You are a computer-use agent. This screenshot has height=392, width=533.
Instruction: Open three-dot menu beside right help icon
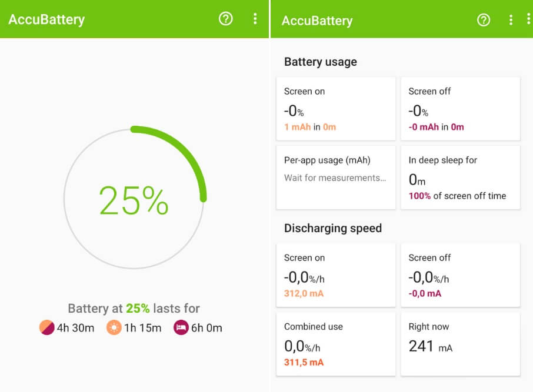pyautogui.click(x=511, y=20)
